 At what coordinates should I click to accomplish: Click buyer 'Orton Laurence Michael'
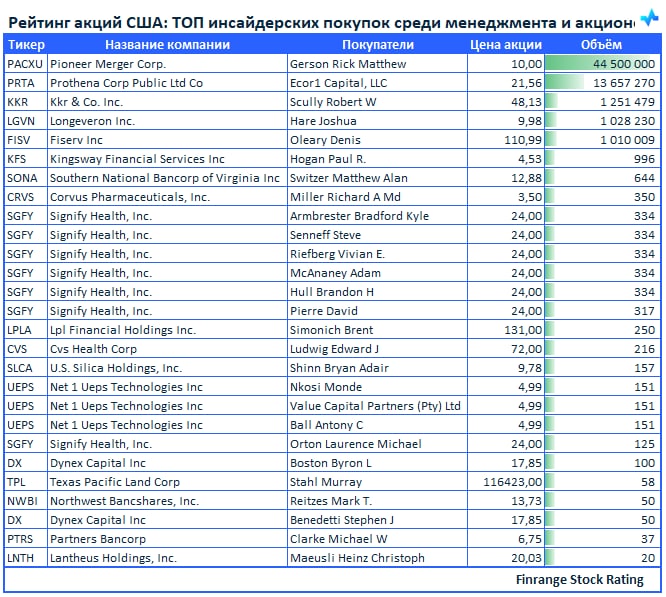click(x=356, y=444)
